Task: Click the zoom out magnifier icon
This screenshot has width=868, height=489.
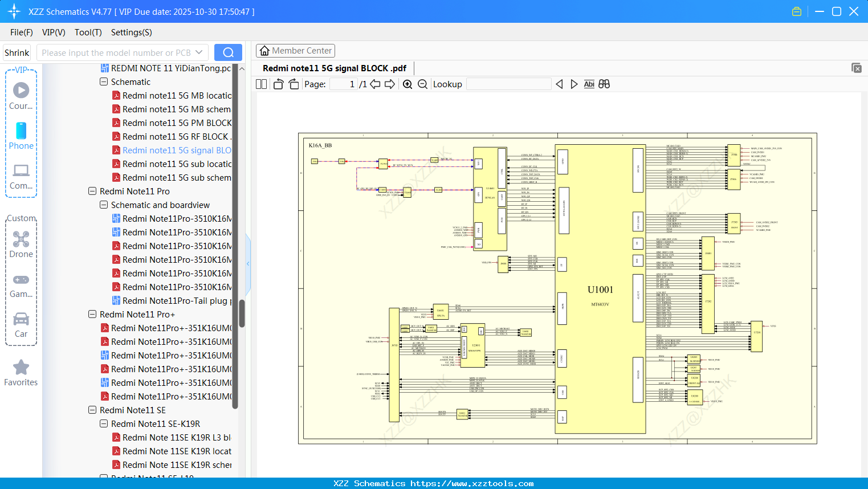Action: tap(422, 84)
